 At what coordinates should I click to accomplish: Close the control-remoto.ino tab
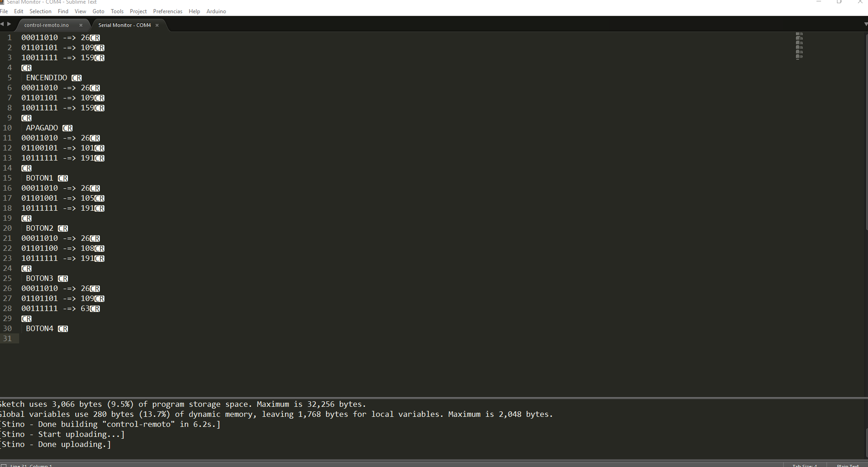pos(81,25)
